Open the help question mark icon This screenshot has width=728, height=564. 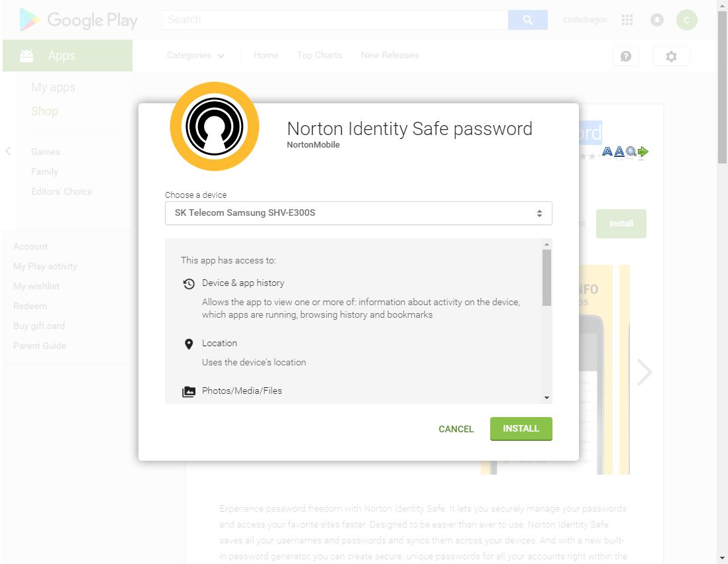626,56
